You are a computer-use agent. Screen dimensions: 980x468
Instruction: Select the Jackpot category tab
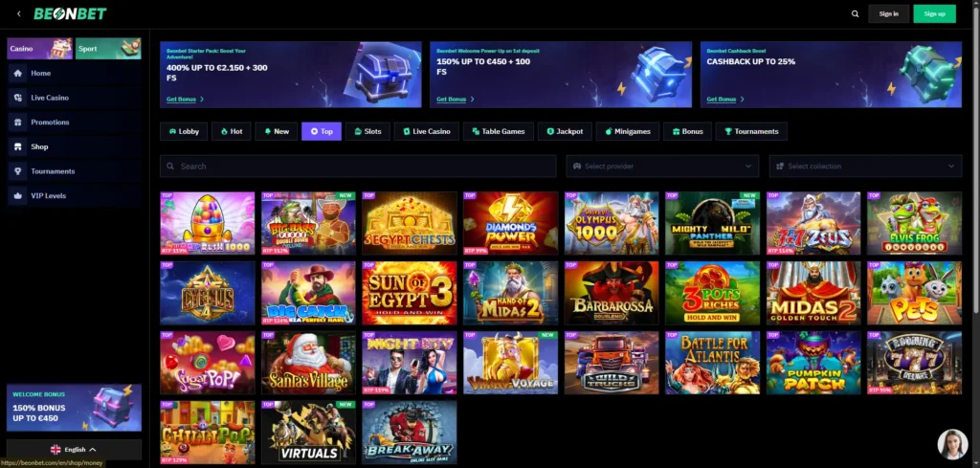tap(565, 131)
